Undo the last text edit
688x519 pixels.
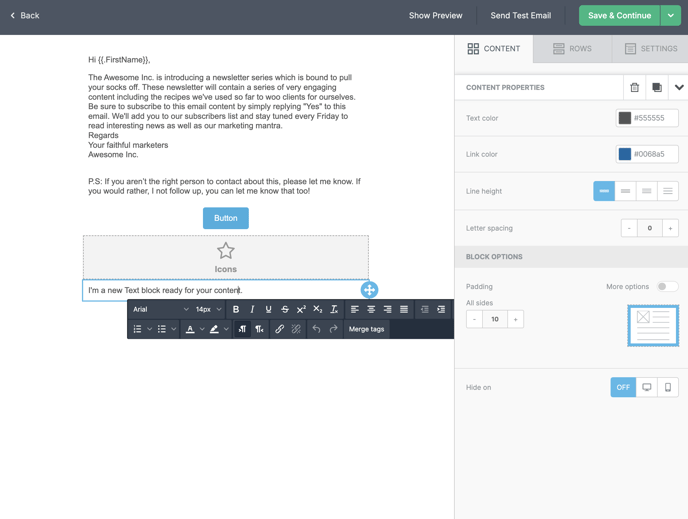316,329
